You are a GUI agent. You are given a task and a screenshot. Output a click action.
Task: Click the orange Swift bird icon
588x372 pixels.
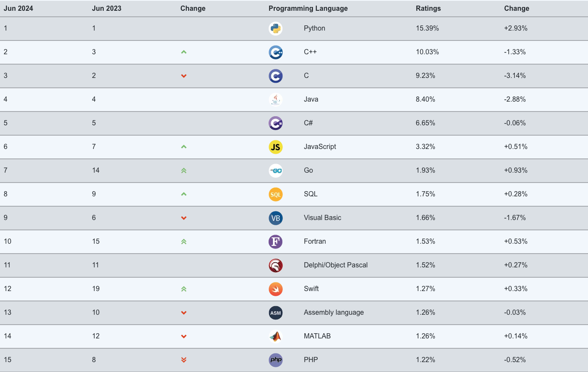coord(275,289)
